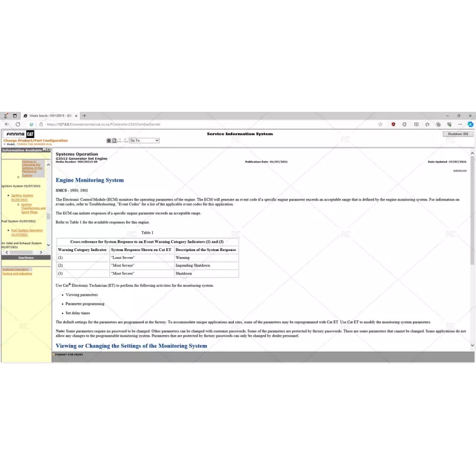
Task: Click the favorites star in the address bar
Action: click(380, 124)
